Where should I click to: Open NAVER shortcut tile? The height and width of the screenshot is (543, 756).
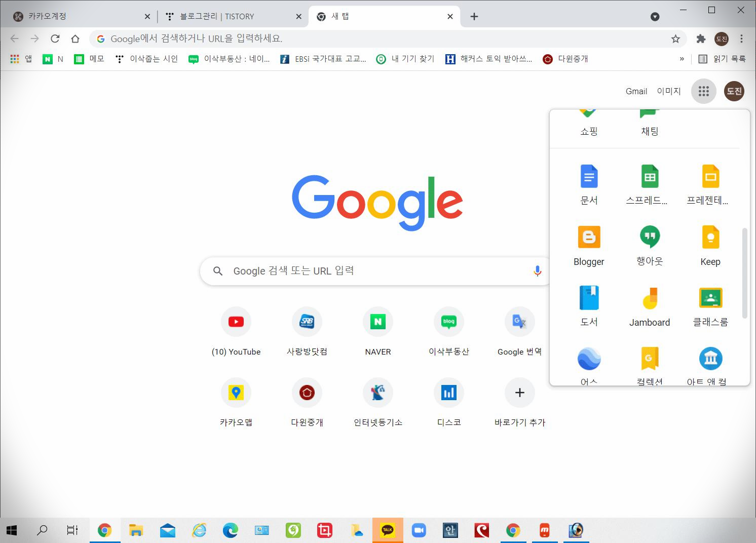click(378, 332)
